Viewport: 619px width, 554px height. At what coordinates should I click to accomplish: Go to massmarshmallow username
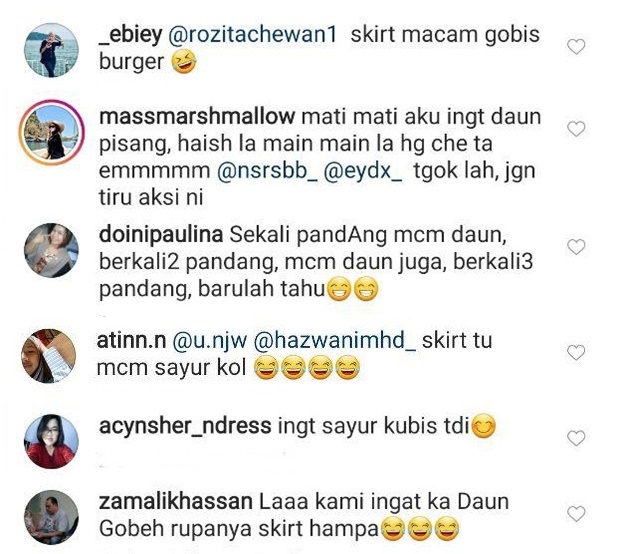197,117
